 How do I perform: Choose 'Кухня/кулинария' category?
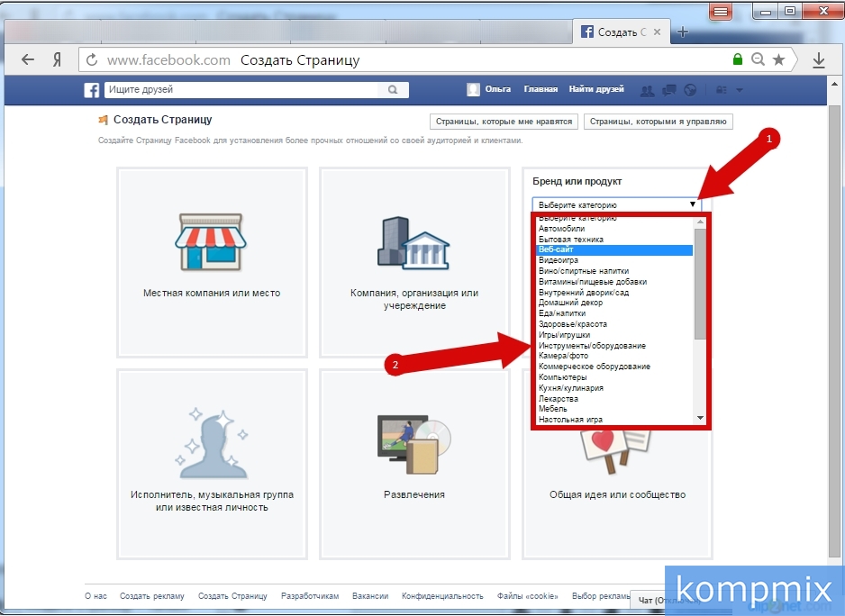tap(615, 388)
